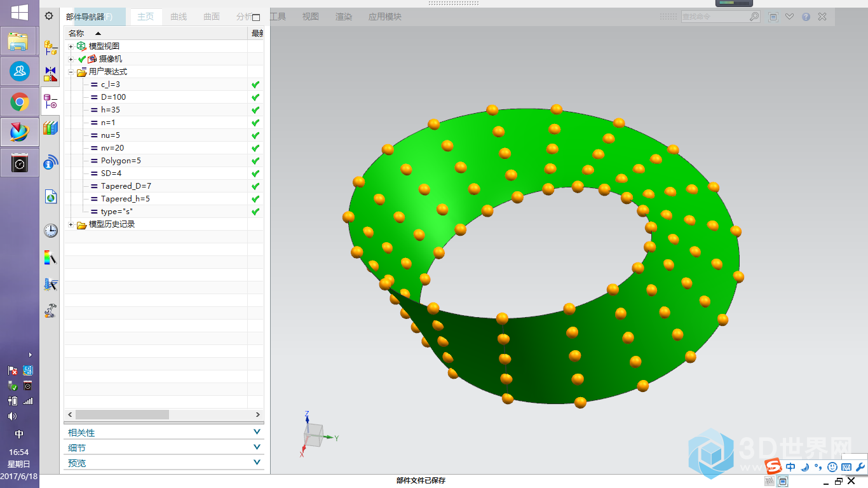Open Sogou soft keyboard icon
The image size is (868, 488).
click(x=847, y=467)
